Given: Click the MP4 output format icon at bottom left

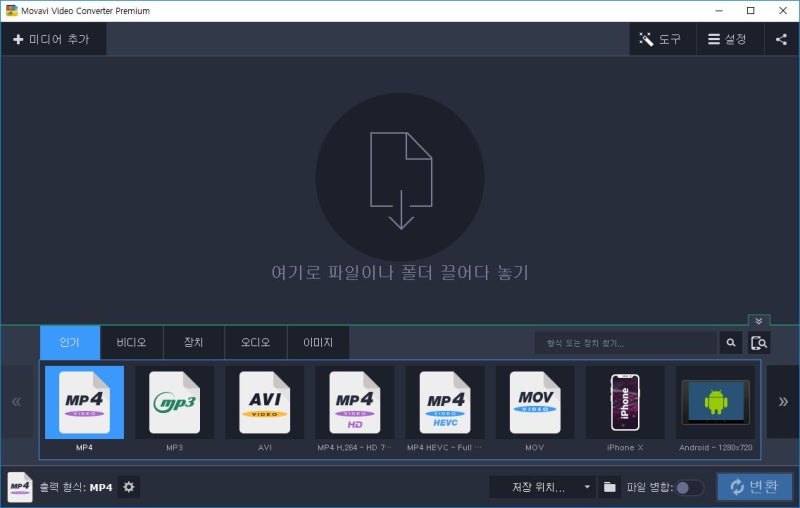Looking at the screenshot, I should tap(20, 487).
